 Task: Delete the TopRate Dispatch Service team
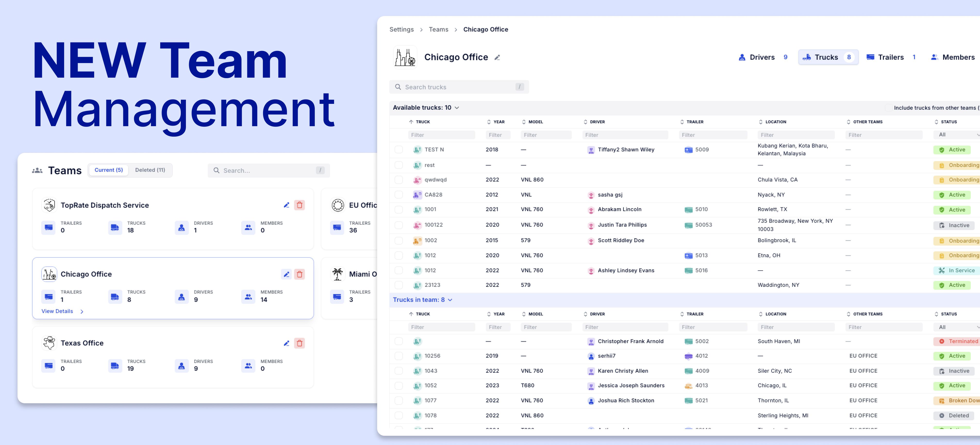(299, 205)
